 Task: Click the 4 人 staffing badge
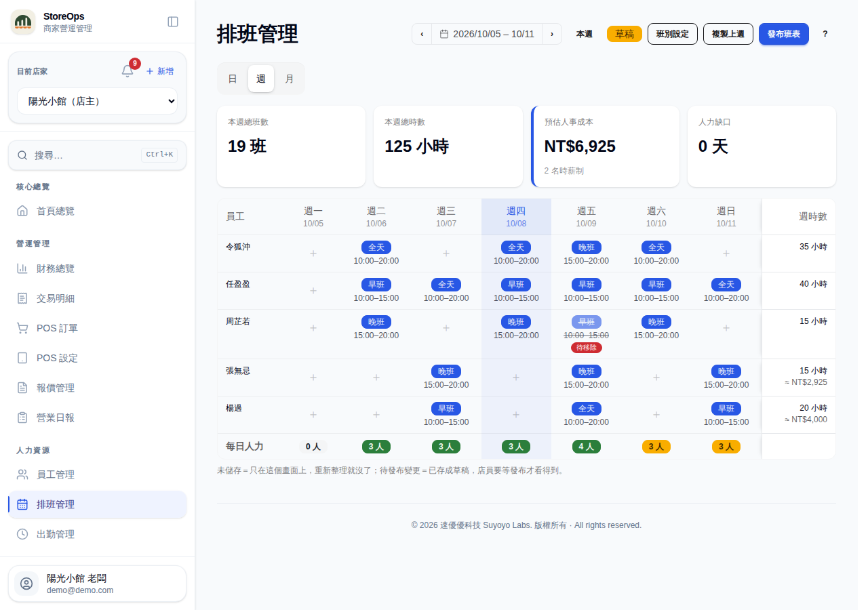(x=587, y=447)
